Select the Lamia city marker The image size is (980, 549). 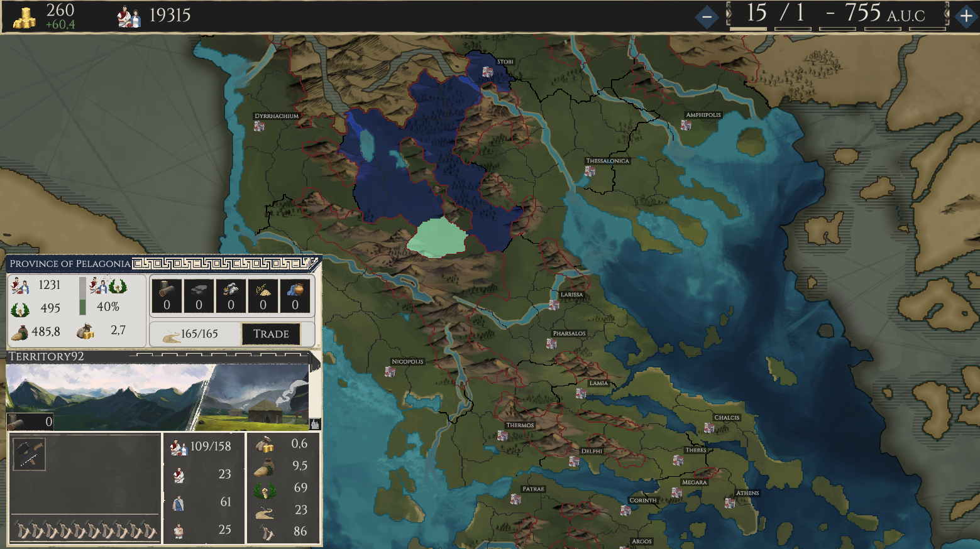[581, 393]
